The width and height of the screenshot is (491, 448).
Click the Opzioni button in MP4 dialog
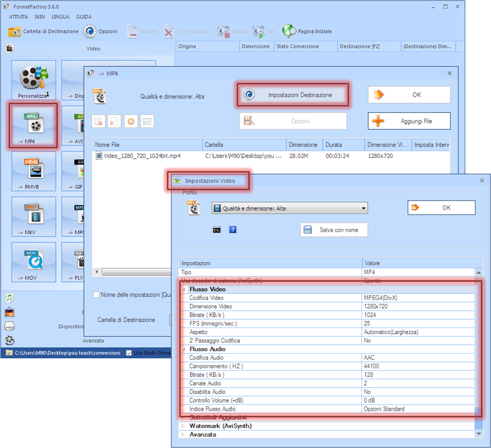293,121
